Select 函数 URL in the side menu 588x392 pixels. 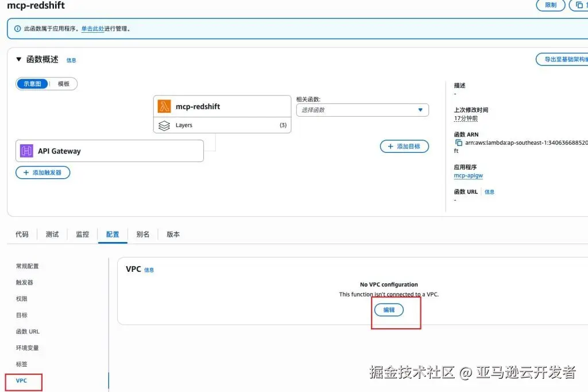coord(28,332)
